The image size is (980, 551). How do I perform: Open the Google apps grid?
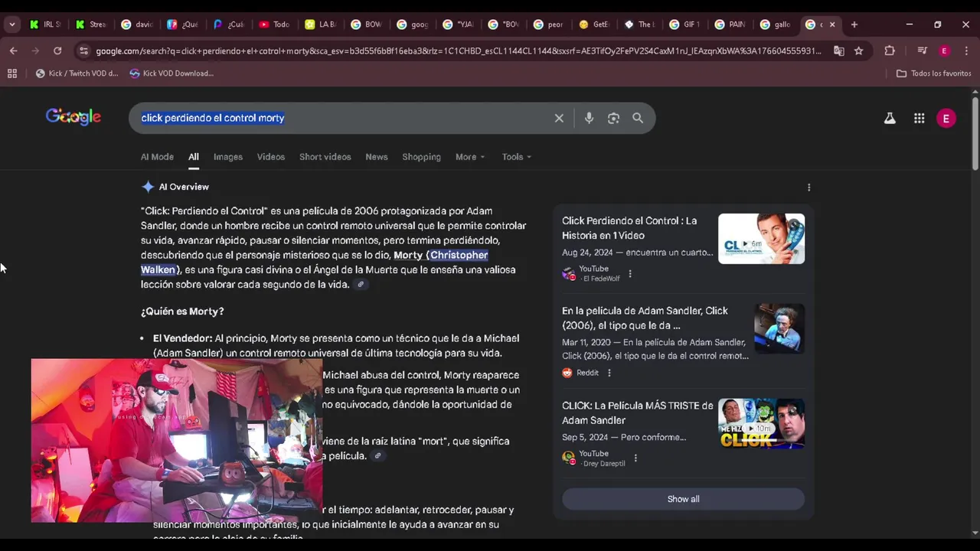[x=919, y=119]
